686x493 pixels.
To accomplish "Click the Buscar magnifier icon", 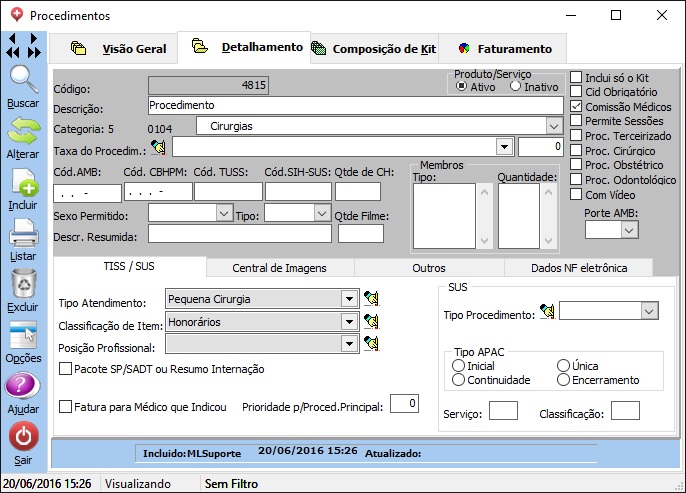I will click(x=23, y=79).
